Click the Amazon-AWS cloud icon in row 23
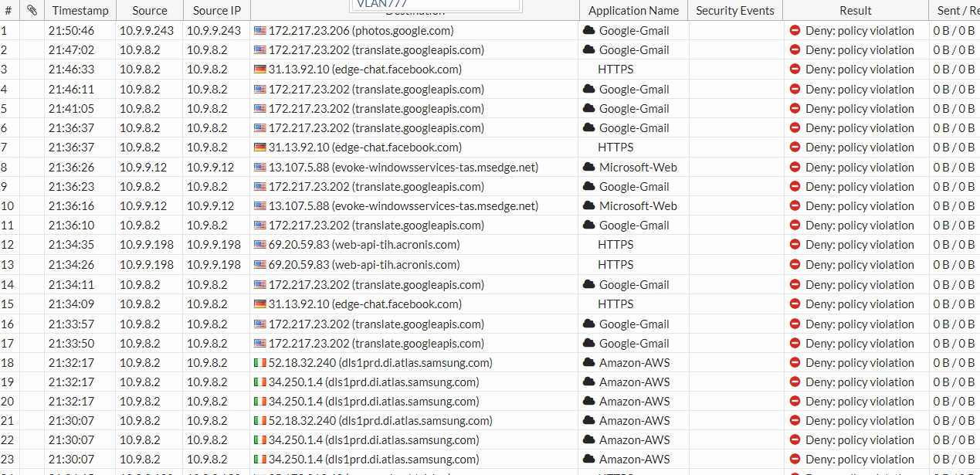The width and height of the screenshot is (980, 475). pos(588,459)
